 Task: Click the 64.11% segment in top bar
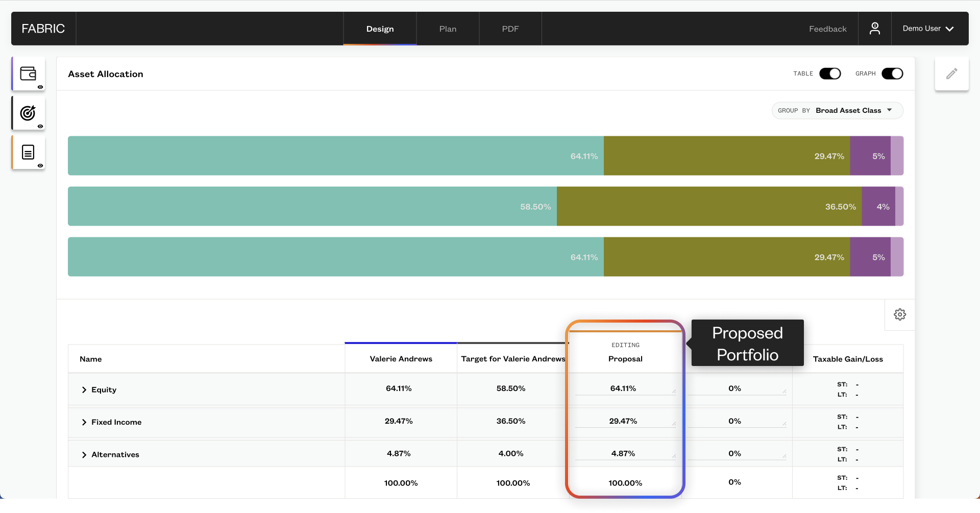pos(336,156)
